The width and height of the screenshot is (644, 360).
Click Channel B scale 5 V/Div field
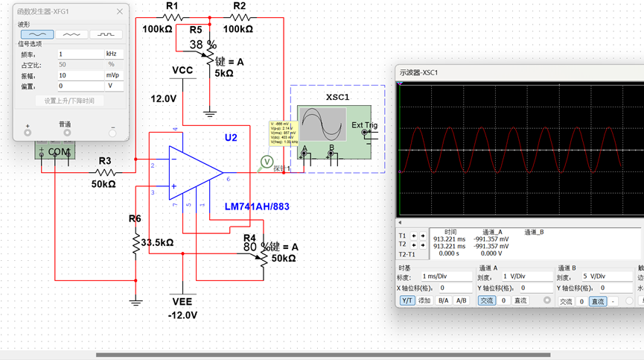pos(607,277)
